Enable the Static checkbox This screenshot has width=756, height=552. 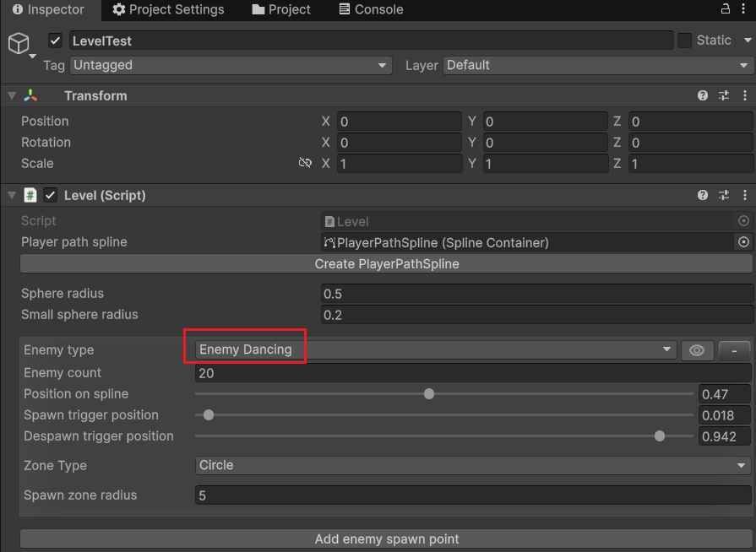click(x=684, y=41)
